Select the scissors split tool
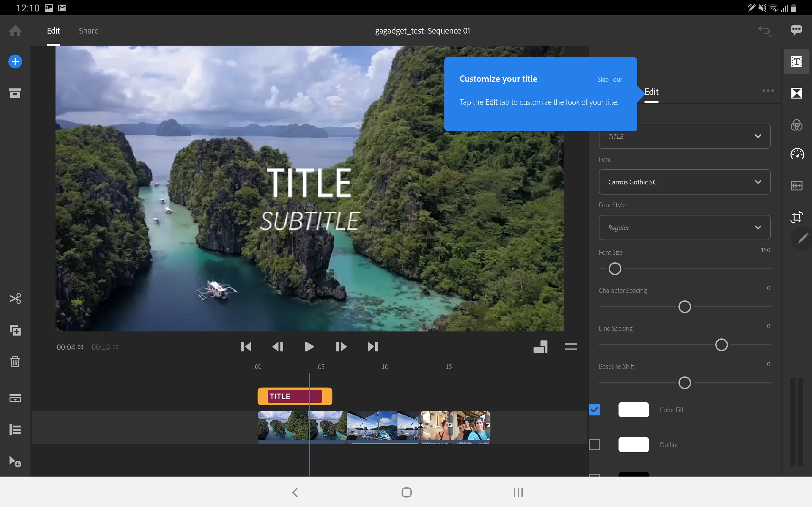The height and width of the screenshot is (507, 812). (x=15, y=298)
